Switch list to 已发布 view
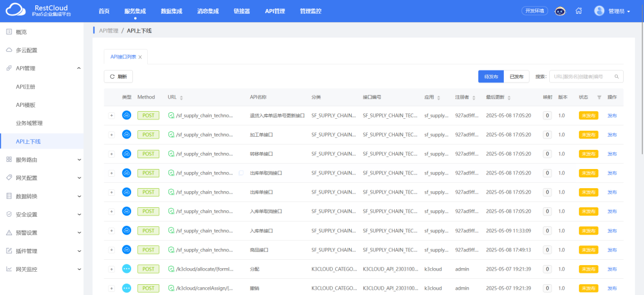 (x=516, y=76)
